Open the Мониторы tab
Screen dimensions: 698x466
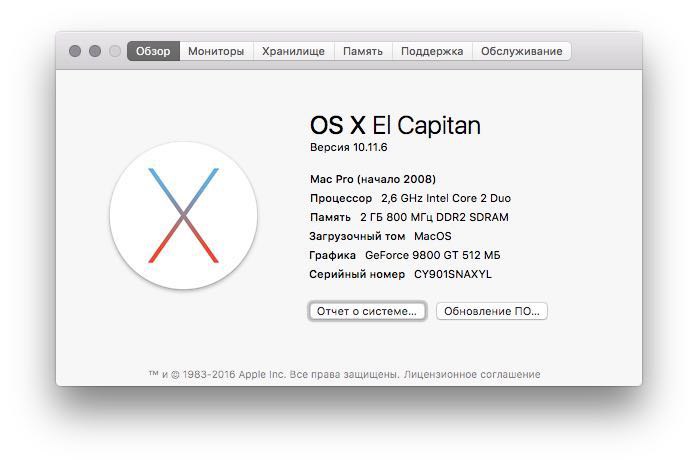(216, 51)
